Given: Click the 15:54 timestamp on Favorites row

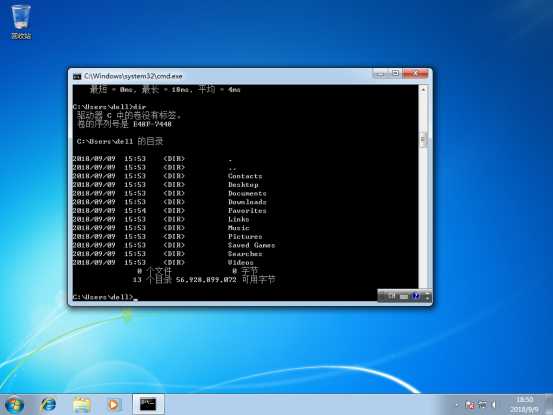Looking at the screenshot, I should pyautogui.click(x=135, y=211).
